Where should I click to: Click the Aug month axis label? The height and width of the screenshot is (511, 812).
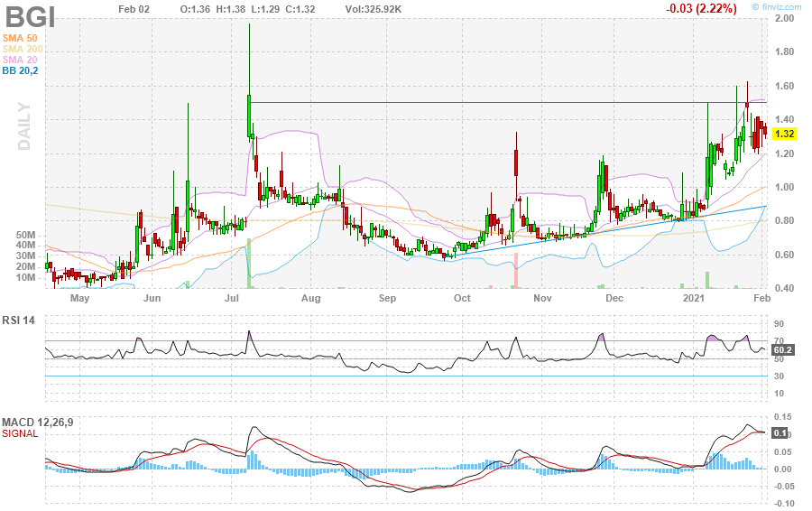click(x=310, y=298)
